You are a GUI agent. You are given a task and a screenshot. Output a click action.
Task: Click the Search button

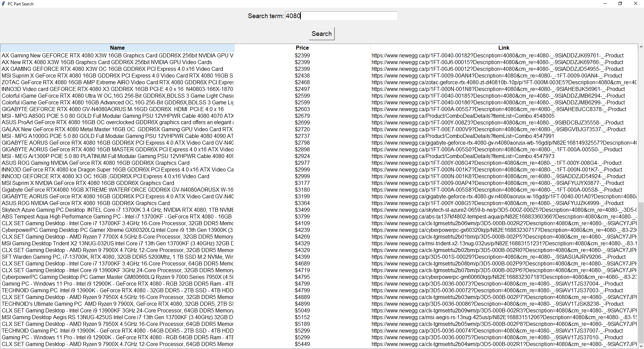coord(322,34)
